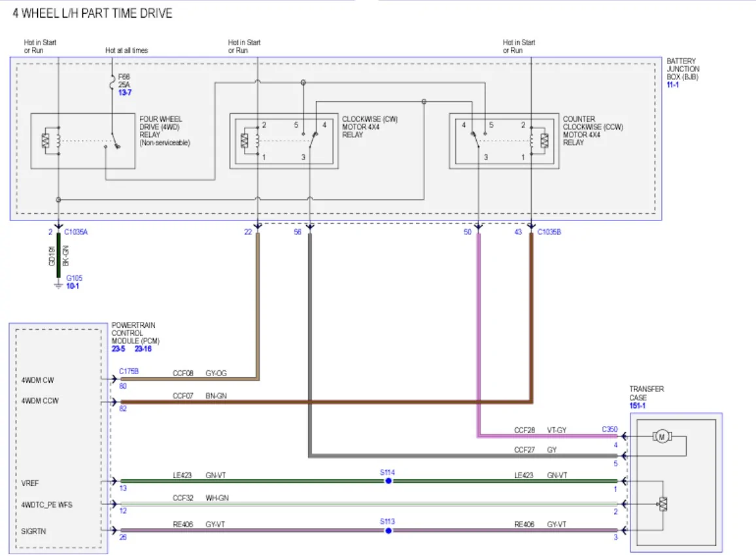The image size is (756, 556).
Task: Click the C350 connector label
Action: (610, 429)
